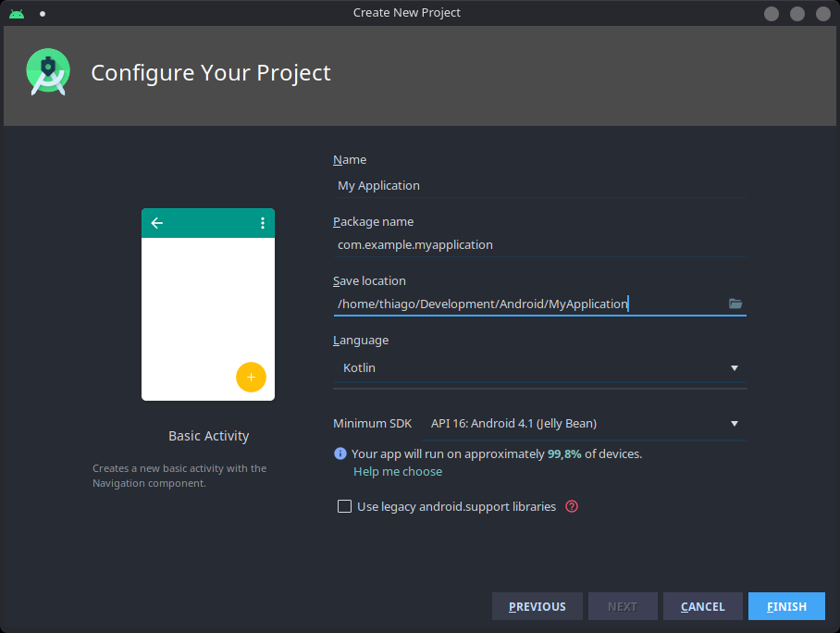Open the Help me choose link
840x633 pixels.
coord(397,471)
